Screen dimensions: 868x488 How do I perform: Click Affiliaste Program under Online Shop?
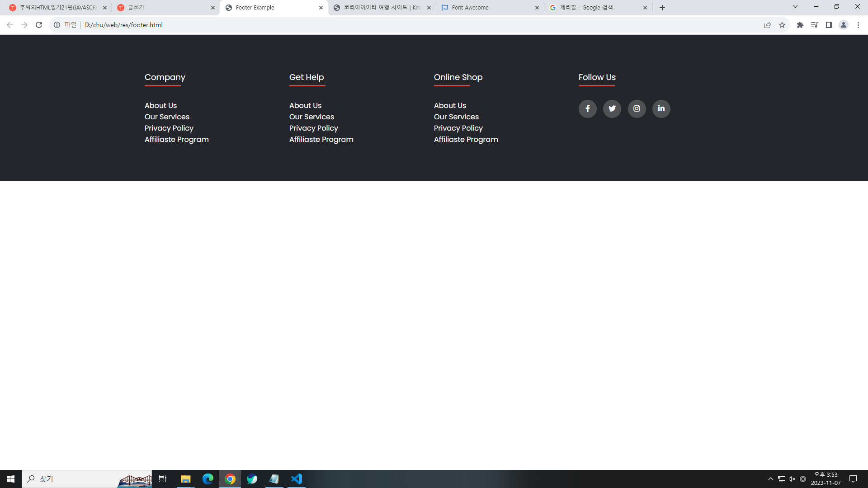(466, 139)
